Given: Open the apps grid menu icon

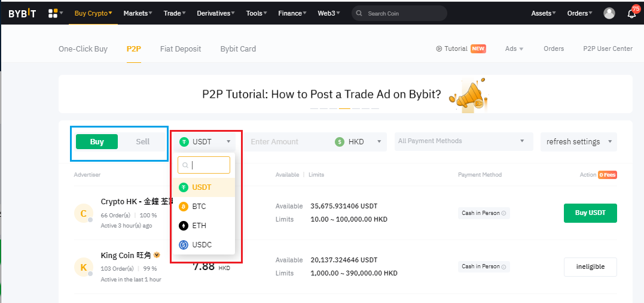Looking at the screenshot, I should [x=53, y=13].
